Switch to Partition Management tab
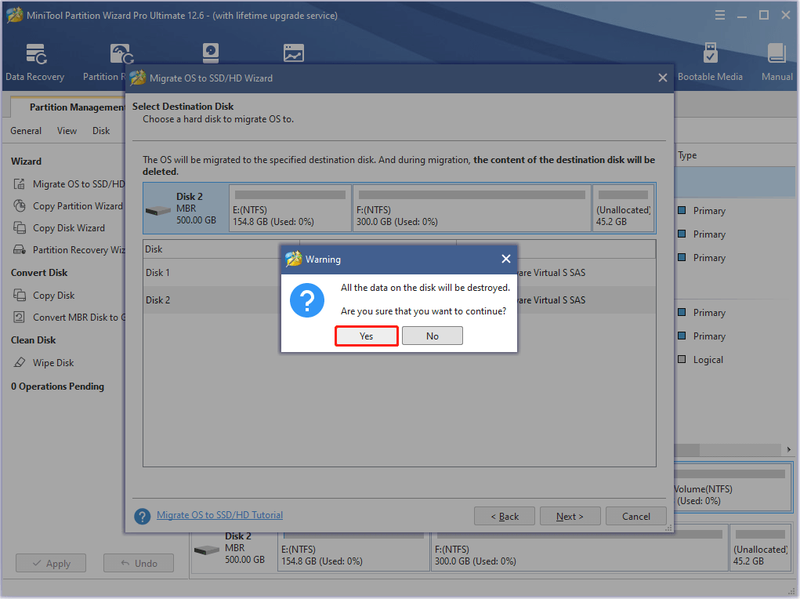 click(77, 107)
